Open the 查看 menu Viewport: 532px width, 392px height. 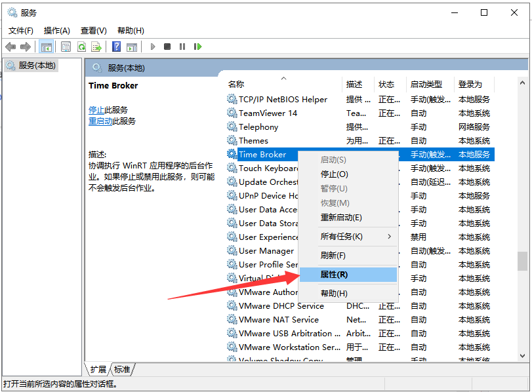[x=92, y=30]
